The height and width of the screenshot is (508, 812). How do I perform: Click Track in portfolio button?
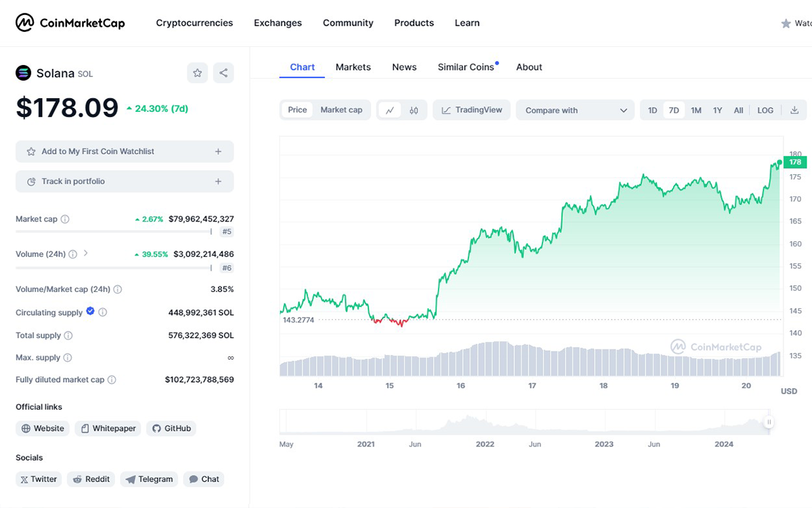pos(125,182)
